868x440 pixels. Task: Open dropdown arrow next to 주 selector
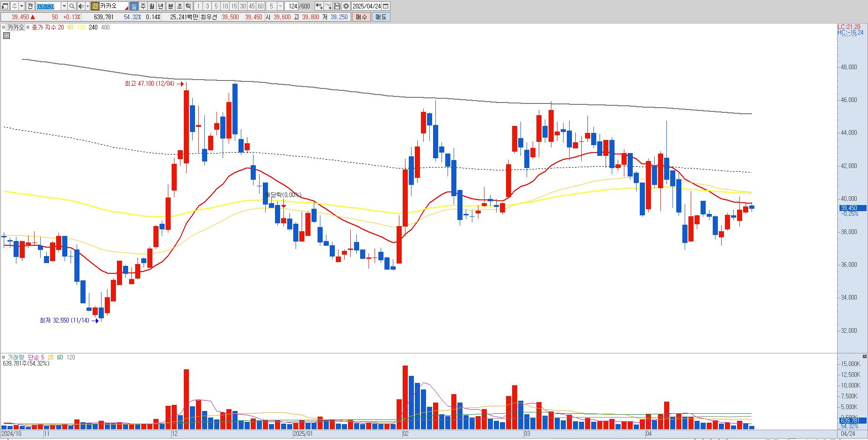click(x=22, y=6)
